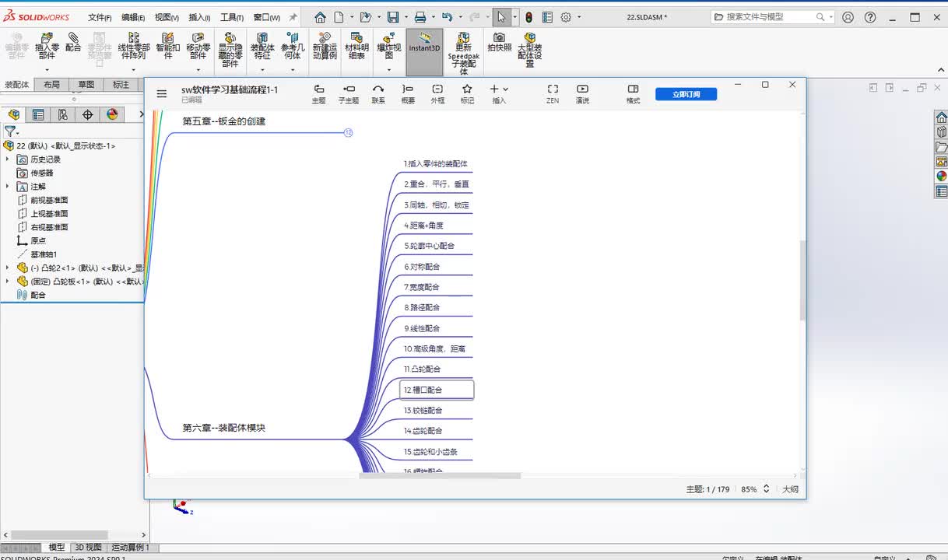Switch to the 草图 (Sketch) tab
The width and height of the screenshot is (948, 560).
(x=86, y=85)
